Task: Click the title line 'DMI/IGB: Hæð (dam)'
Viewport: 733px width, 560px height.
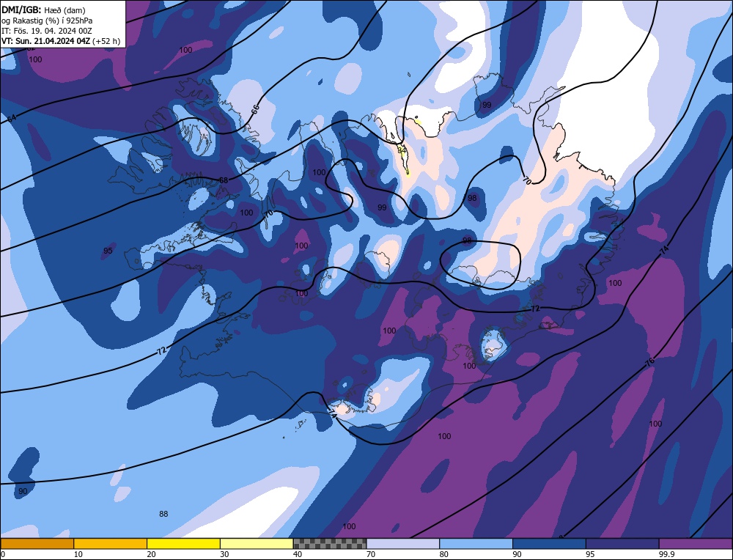Action: click(43, 10)
